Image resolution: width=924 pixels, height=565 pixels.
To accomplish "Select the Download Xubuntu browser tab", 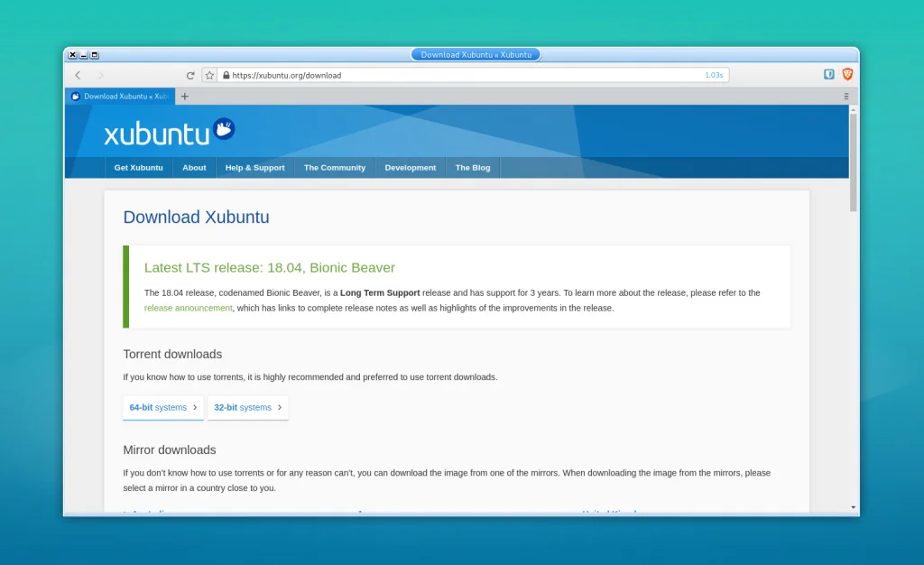I will pyautogui.click(x=120, y=96).
